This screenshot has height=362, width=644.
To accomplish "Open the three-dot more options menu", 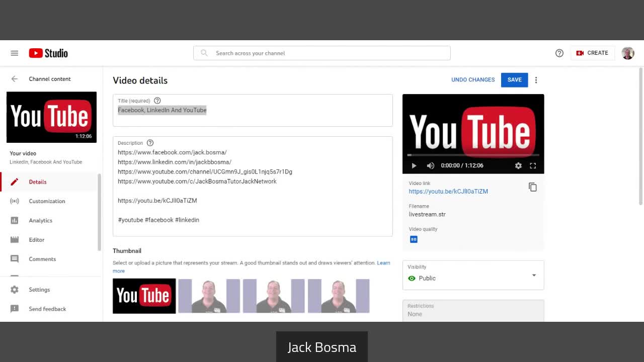I will click(536, 80).
